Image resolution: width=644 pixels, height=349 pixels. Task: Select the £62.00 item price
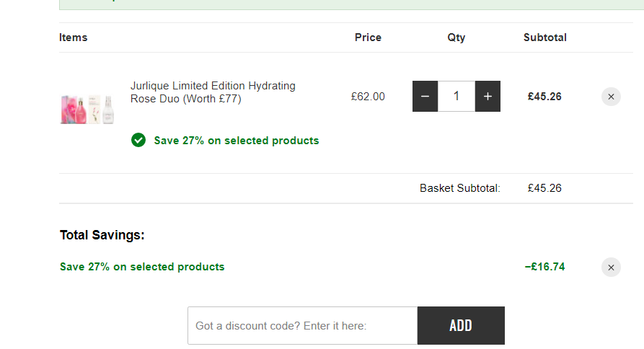(x=368, y=97)
